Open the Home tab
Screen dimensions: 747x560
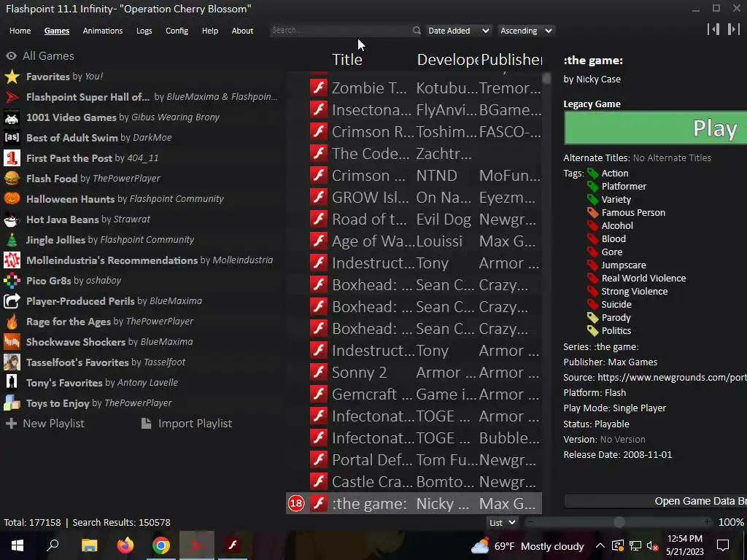pos(20,31)
